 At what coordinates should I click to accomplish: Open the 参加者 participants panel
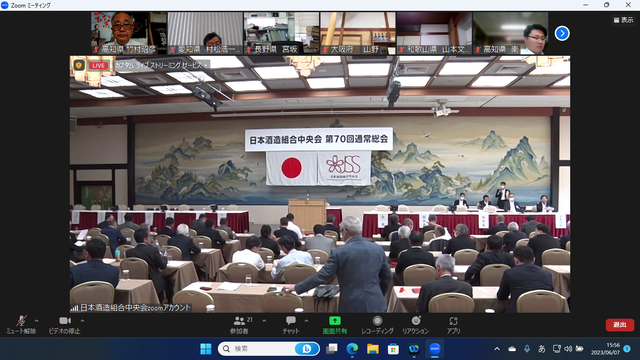tap(240, 325)
